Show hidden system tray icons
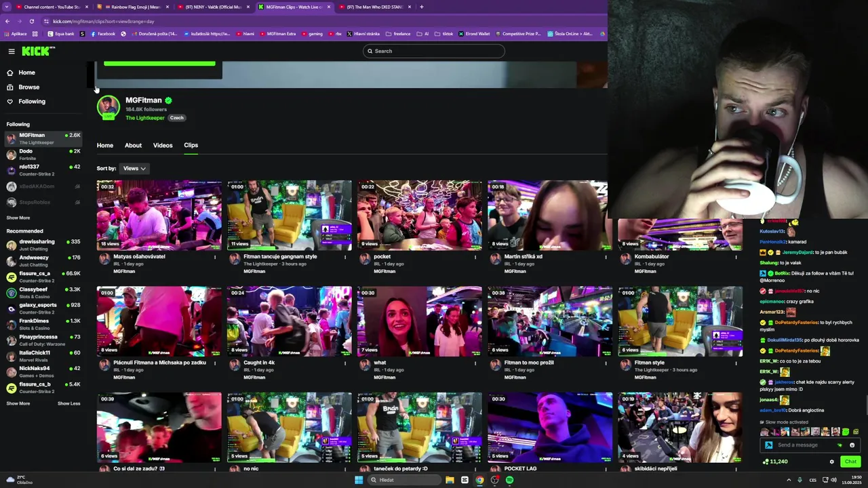 [x=788, y=480]
